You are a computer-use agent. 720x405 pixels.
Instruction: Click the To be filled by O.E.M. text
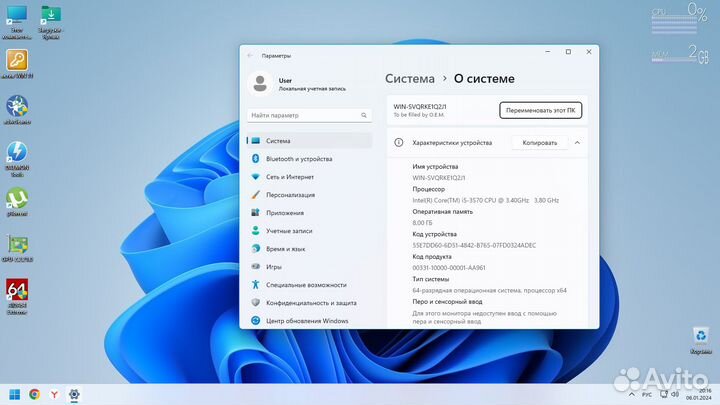418,115
